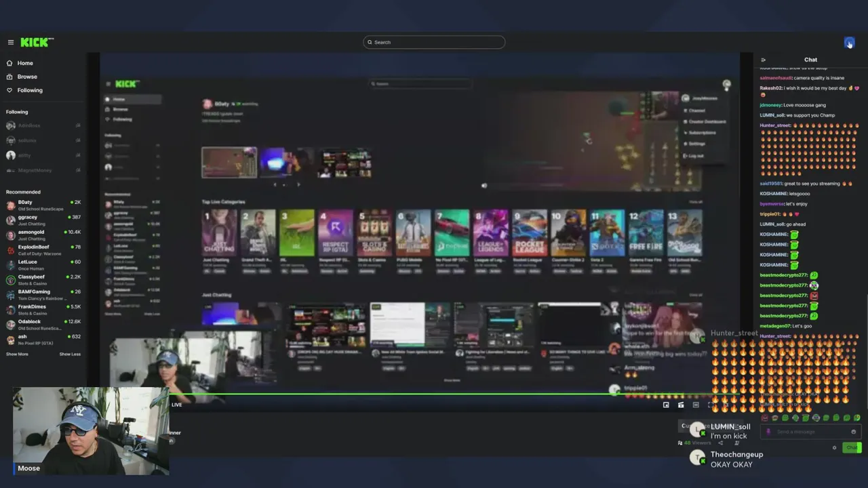Open LetLuce's recommended channel
The image size is (868, 488).
[43, 264]
